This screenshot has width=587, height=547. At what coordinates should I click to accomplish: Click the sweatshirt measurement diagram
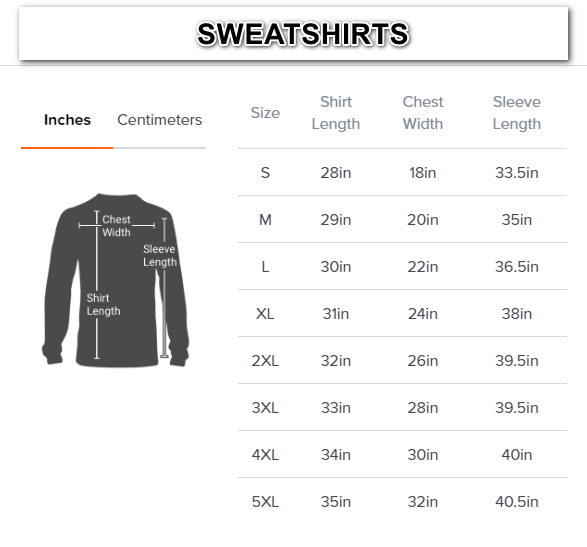coord(116,280)
